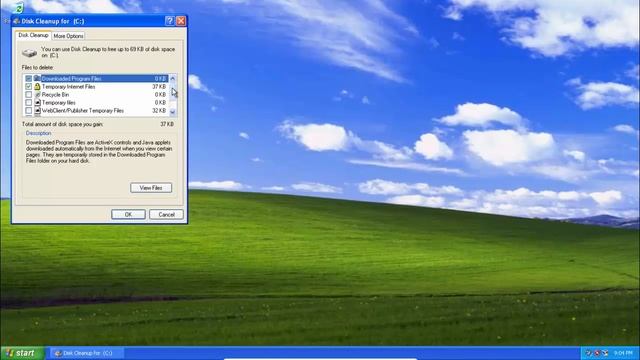This screenshot has width=640, height=360.
Task: Click the Cancel button
Action: (166, 214)
